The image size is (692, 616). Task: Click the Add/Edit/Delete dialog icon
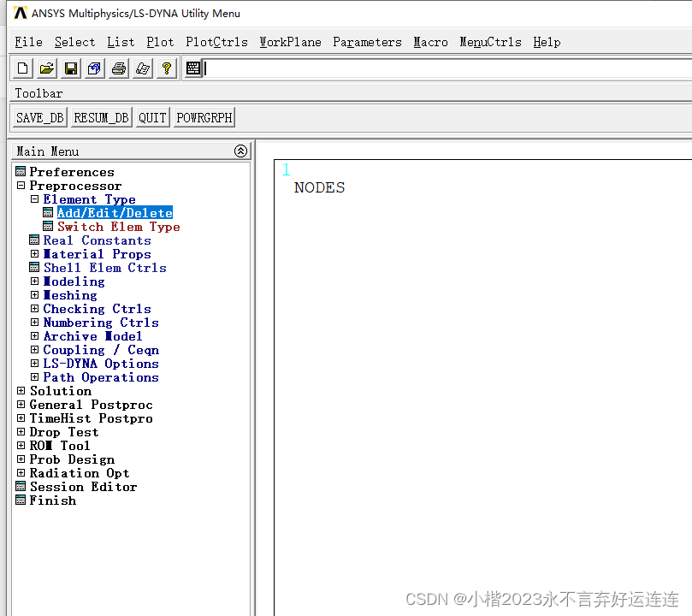click(48, 213)
